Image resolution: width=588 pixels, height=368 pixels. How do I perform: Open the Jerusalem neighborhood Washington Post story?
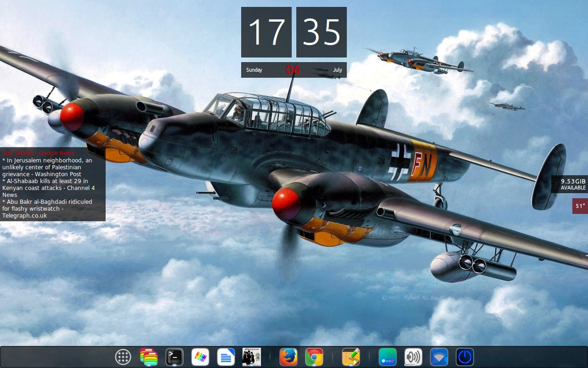[x=47, y=167]
